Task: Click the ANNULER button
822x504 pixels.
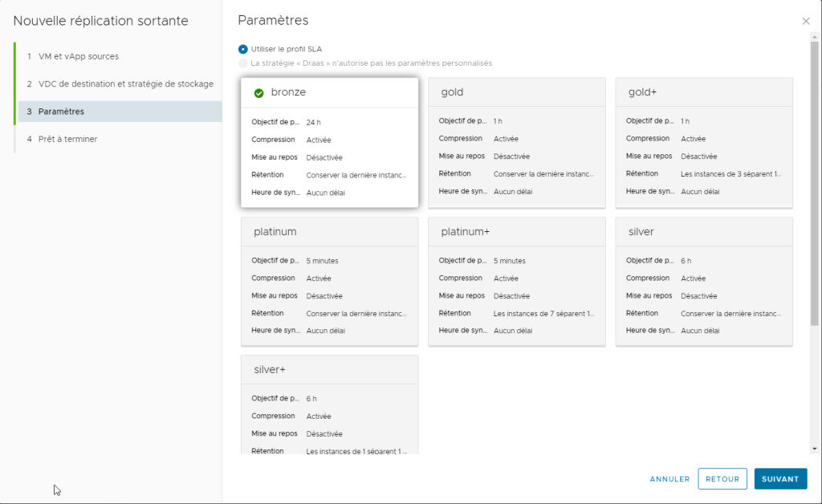Action: 669,479
